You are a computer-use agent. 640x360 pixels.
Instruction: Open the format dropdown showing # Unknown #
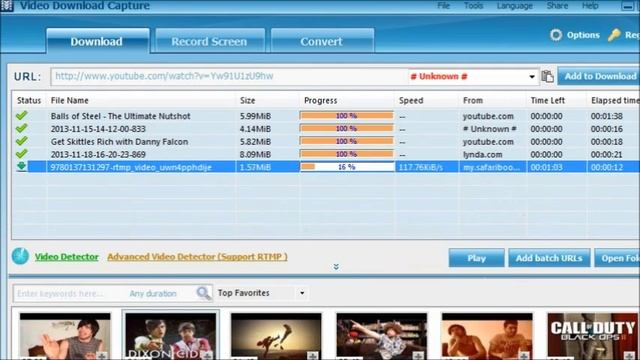[x=531, y=76]
